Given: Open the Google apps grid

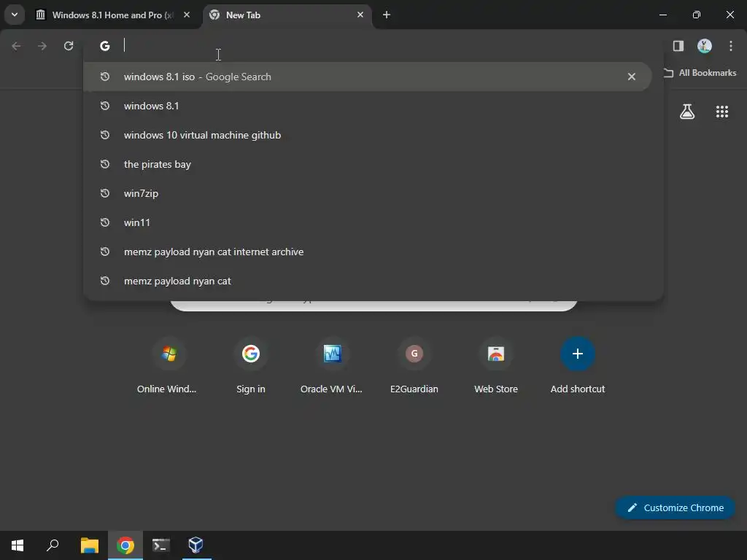Looking at the screenshot, I should [722, 112].
